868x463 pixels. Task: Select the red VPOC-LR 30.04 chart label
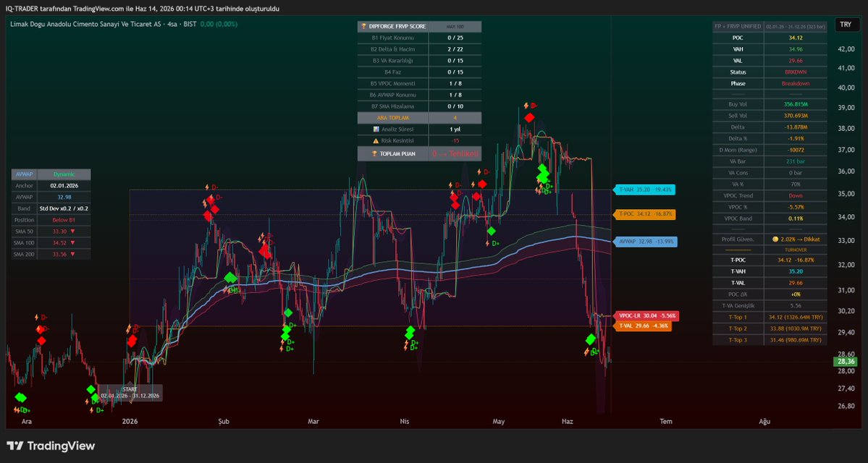point(645,316)
